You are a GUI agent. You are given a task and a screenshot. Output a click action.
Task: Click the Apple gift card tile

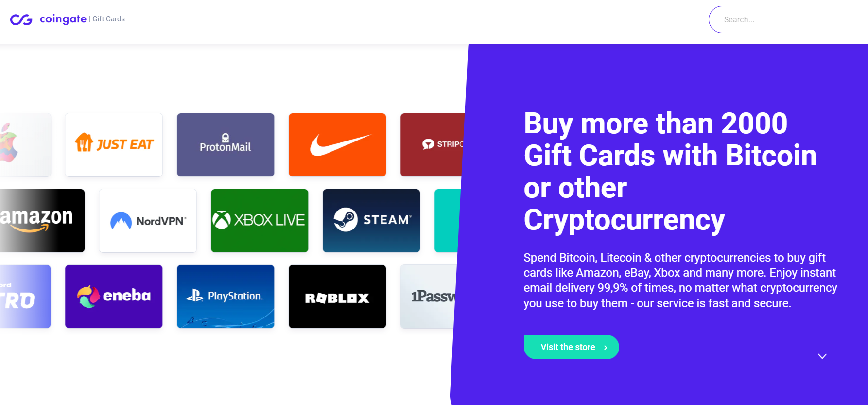click(x=25, y=145)
